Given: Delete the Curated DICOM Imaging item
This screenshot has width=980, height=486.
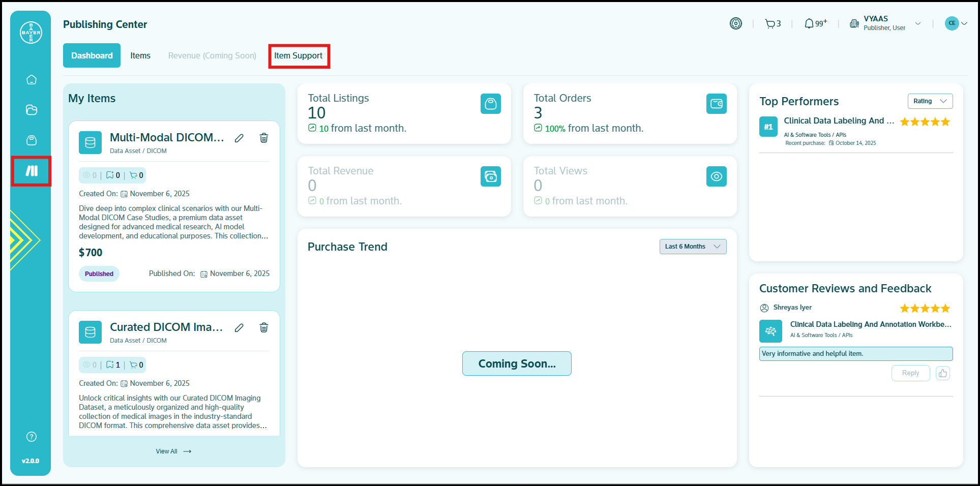Looking at the screenshot, I should coord(264,328).
